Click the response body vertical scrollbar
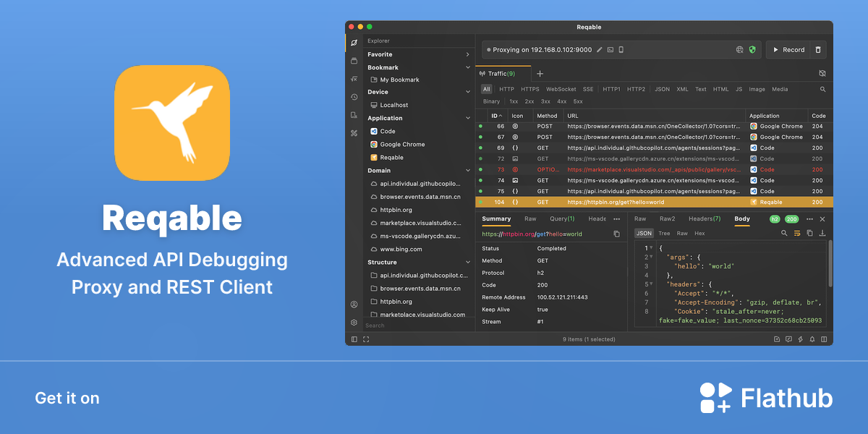 tap(830, 264)
